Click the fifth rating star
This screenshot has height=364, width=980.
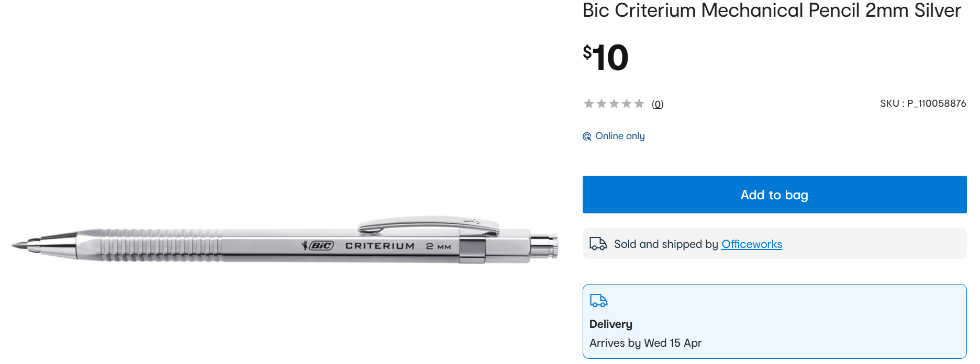(x=639, y=104)
